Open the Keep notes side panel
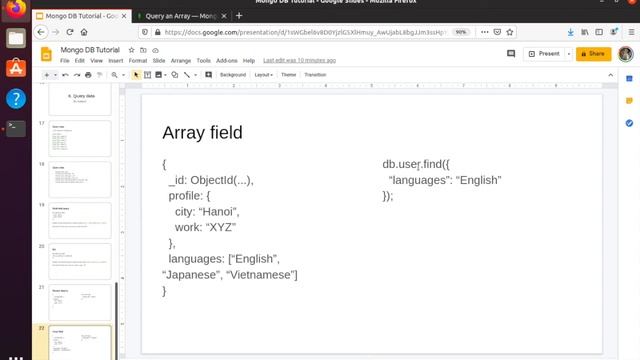Screen dimensions: 640x360 (x=629, y=101)
